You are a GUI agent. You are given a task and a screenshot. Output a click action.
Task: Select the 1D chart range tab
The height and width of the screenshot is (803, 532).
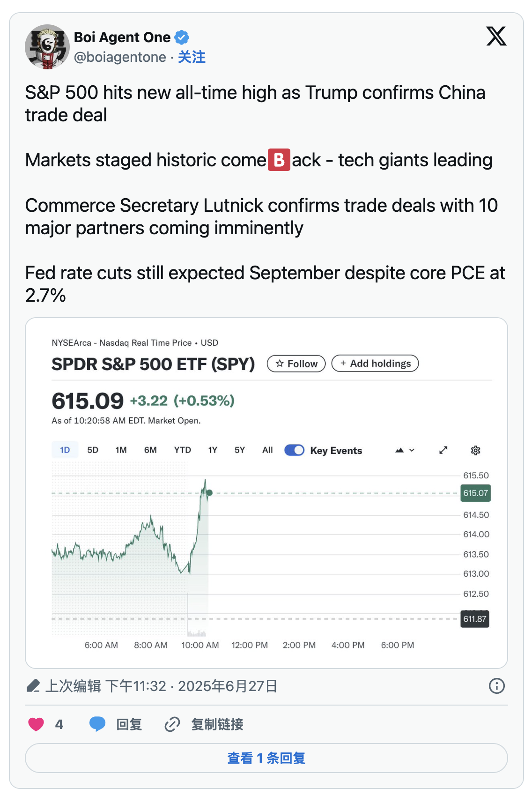tap(65, 450)
